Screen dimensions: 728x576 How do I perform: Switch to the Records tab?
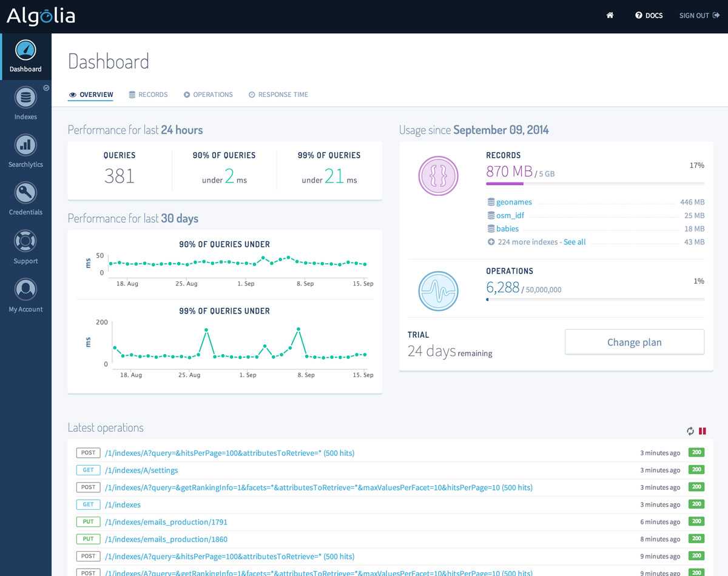pos(148,95)
